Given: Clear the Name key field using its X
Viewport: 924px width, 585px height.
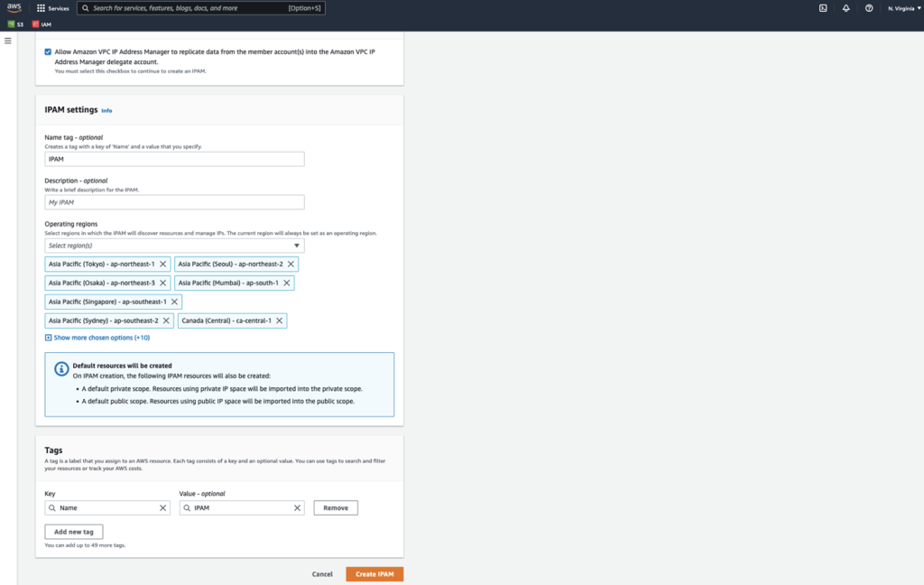Looking at the screenshot, I should point(163,507).
